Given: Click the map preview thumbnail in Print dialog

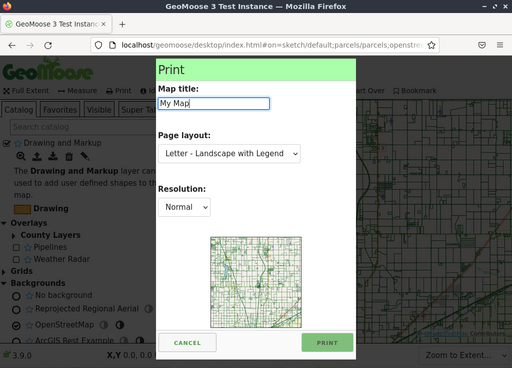Looking at the screenshot, I should (256, 282).
